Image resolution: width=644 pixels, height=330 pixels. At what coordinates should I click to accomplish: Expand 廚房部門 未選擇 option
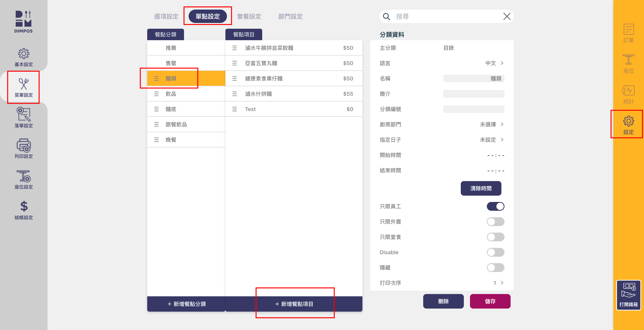point(491,124)
